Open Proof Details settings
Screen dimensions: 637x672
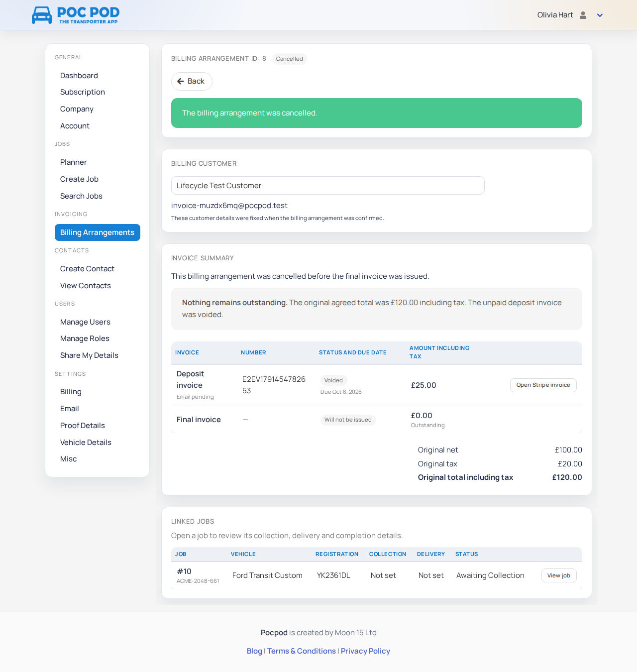coord(83,426)
